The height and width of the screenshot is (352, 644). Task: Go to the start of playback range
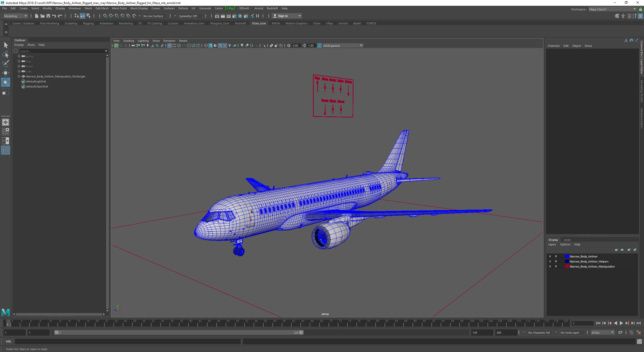click(x=598, y=323)
